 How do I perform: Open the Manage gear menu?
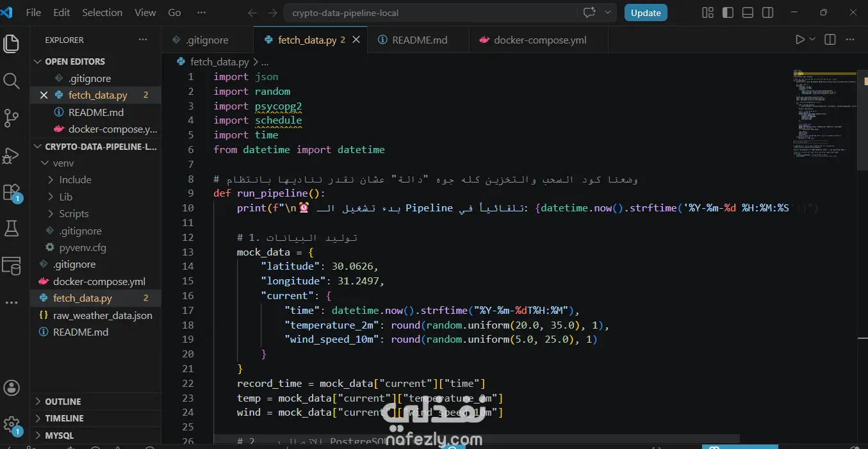click(x=12, y=425)
